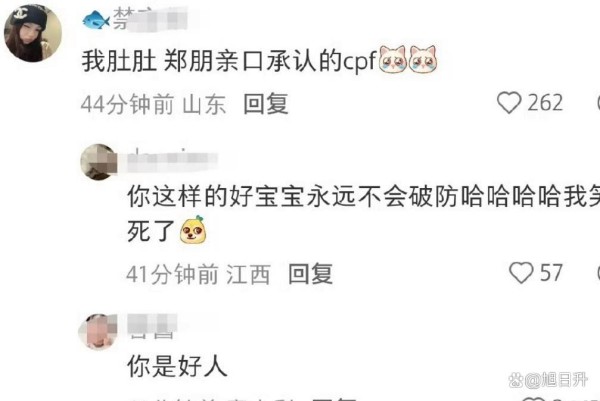This screenshot has height=401, width=600.
Task: Like the reply with 57 likes
Action: [x=521, y=273]
